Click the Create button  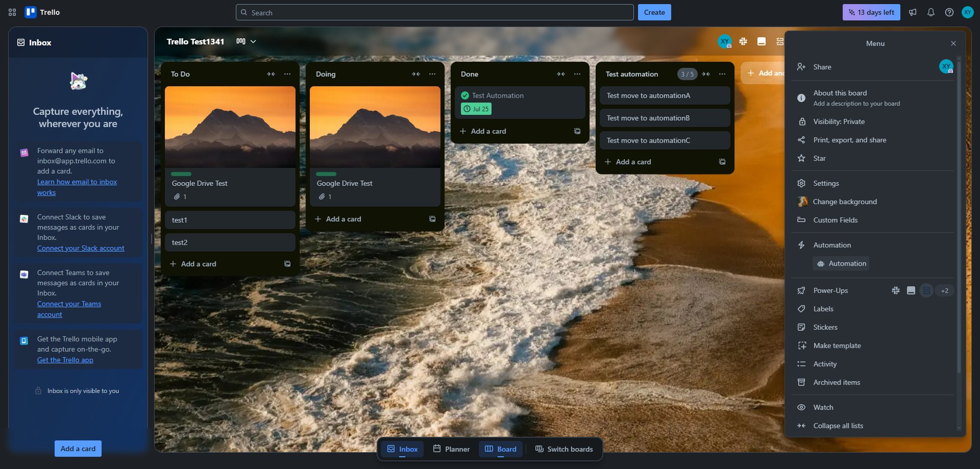(x=654, y=12)
